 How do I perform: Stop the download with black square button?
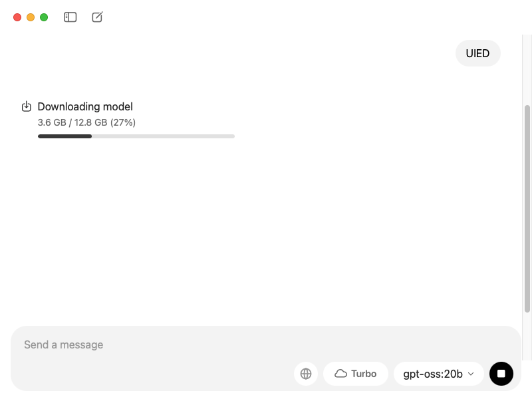tap(501, 374)
